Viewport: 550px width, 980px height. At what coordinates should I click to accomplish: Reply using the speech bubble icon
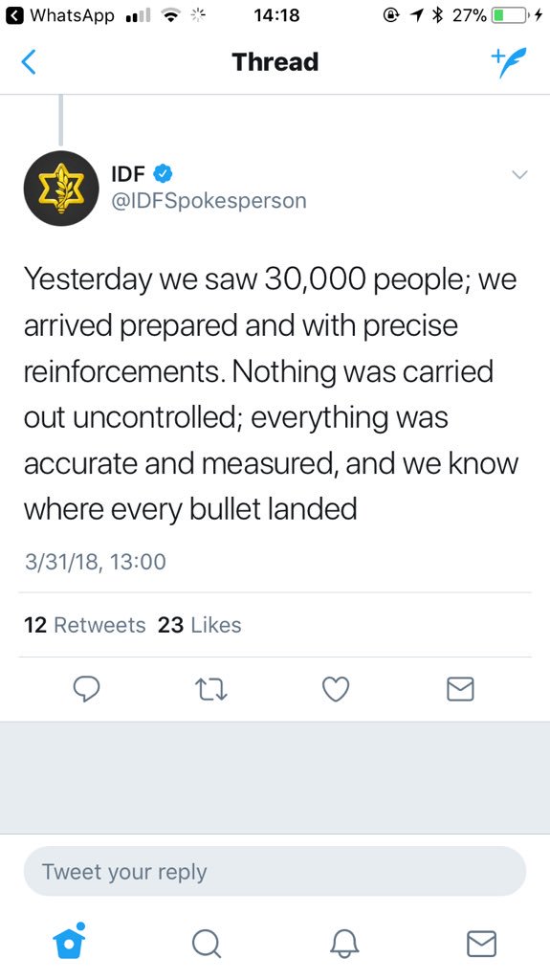click(86, 689)
